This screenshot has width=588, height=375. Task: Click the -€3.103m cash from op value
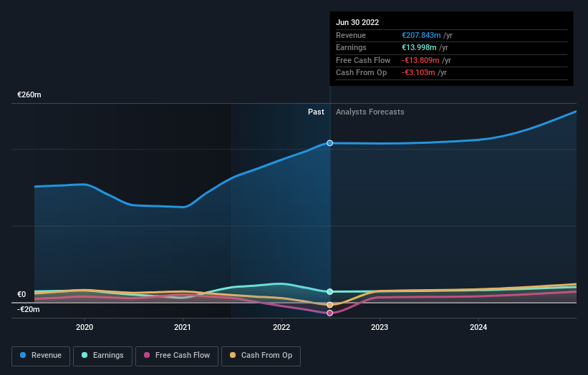pos(418,73)
